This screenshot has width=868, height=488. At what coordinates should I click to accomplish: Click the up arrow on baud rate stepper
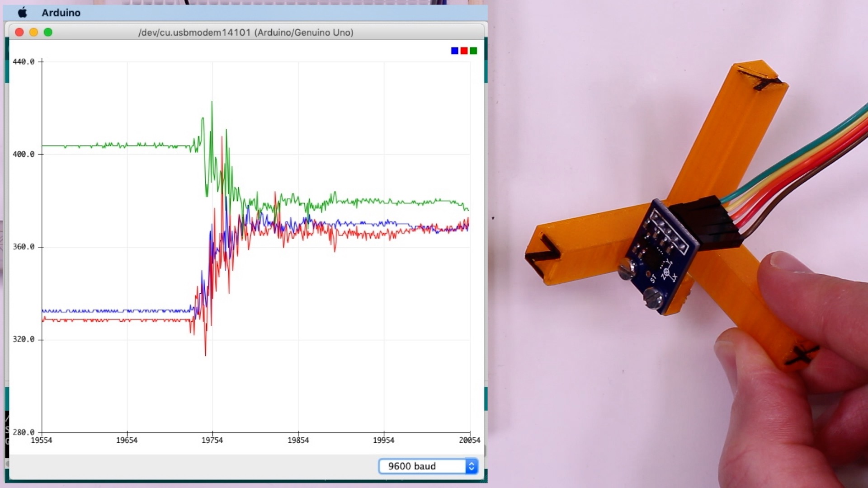point(472,463)
